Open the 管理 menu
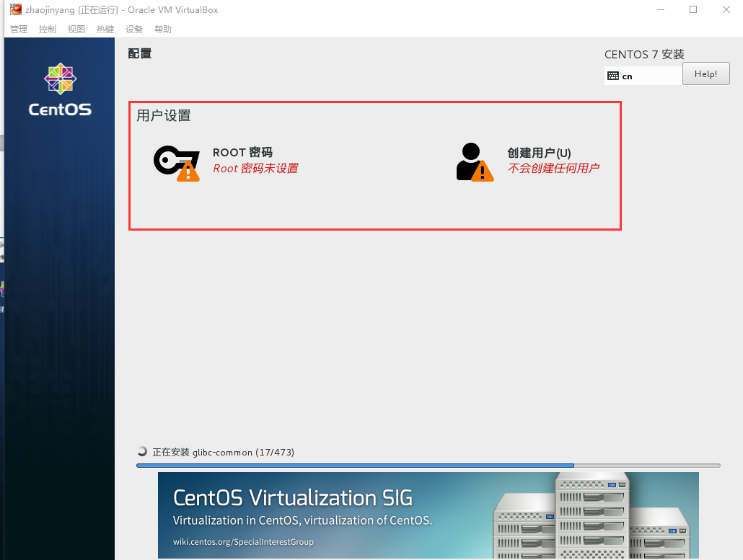 pos(19,30)
